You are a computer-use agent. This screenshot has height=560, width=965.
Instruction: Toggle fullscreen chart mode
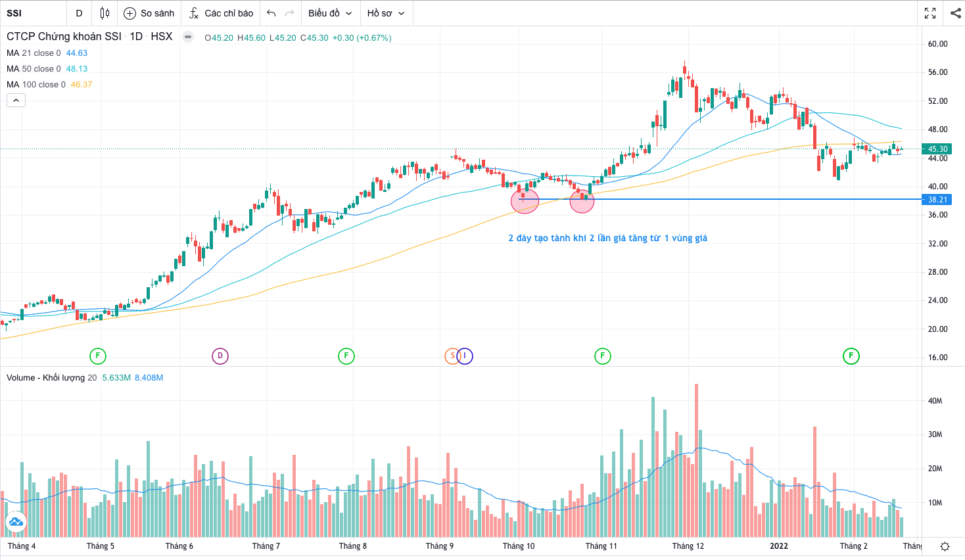[930, 13]
